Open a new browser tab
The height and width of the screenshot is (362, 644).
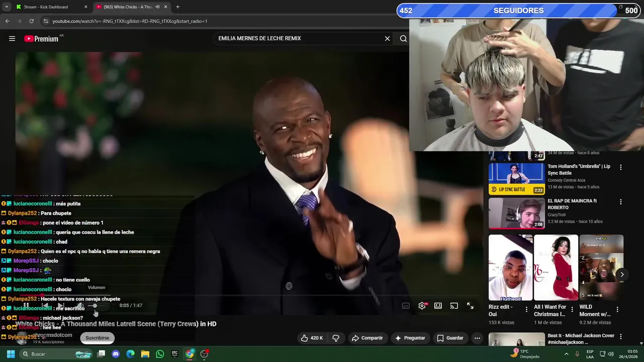pos(178,7)
